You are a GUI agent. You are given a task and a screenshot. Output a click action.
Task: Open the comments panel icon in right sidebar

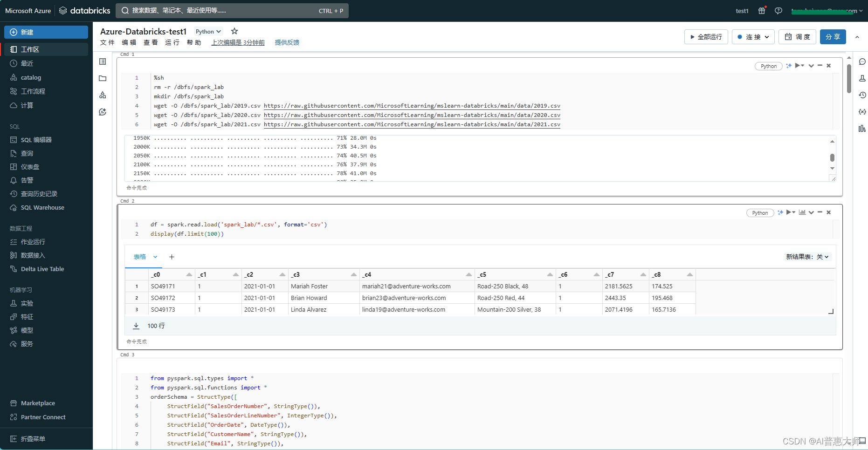pyautogui.click(x=862, y=61)
